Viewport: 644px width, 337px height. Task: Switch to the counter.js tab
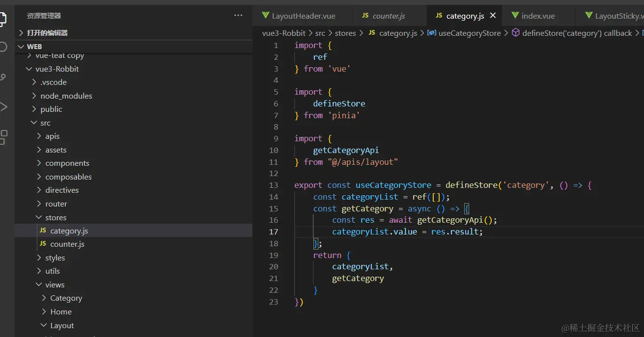pos(389,16)
